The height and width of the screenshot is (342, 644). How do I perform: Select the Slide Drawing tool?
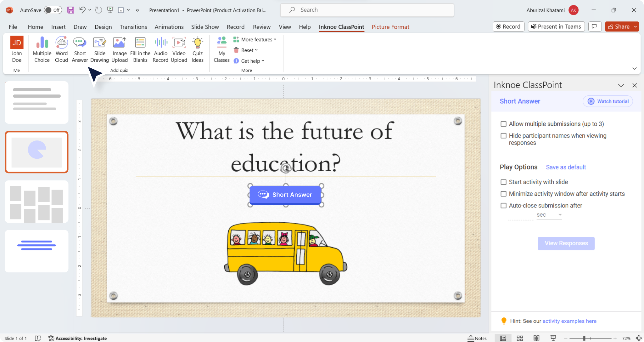99,49
